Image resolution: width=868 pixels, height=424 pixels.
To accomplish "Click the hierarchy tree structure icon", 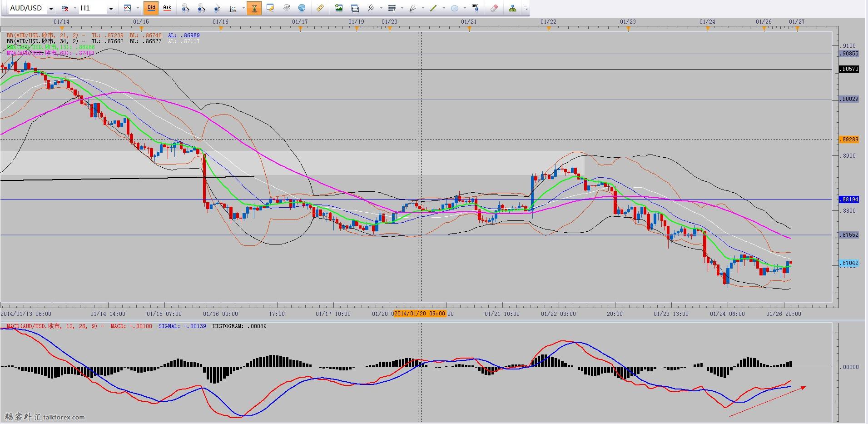I will (x=512, y=8).
